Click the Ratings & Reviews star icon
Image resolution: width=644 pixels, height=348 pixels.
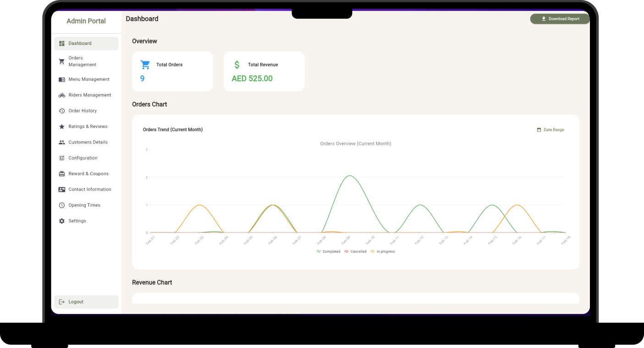(62, 127)
